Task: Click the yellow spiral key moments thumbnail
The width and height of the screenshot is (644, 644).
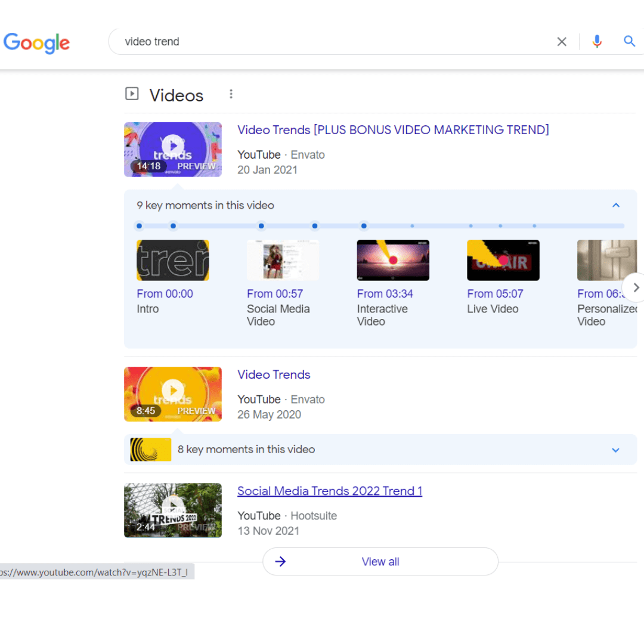Action: coord(151,450)
